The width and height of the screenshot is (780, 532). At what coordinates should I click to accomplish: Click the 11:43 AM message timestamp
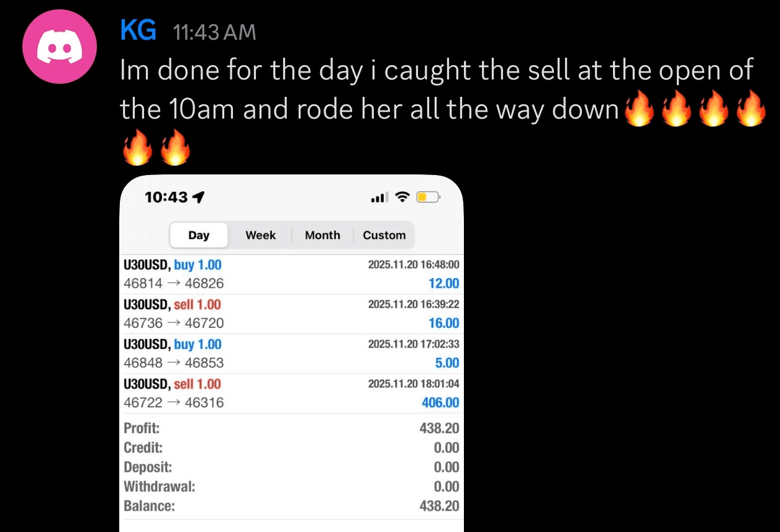point(215,32)
